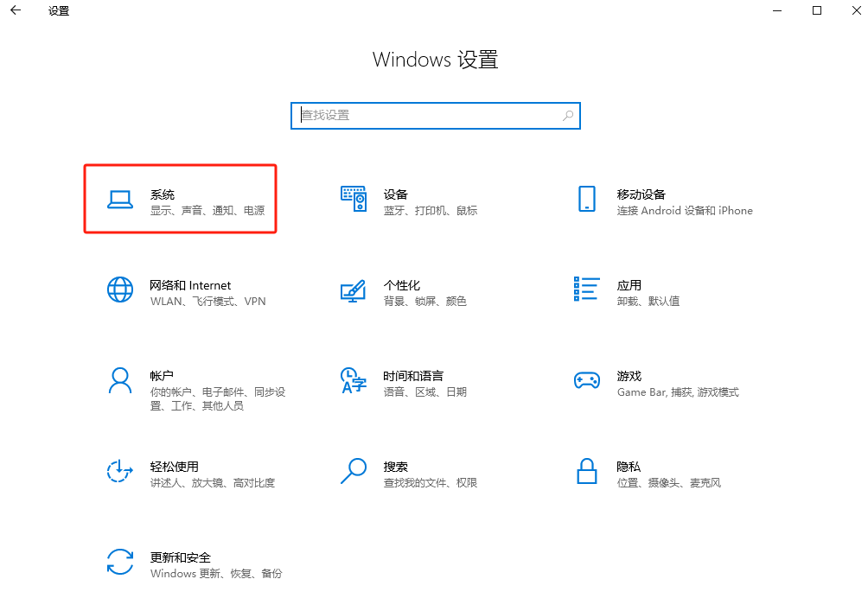Click the magnifier icon inside the search box
Image resolution: width=868 pixels, height=611 pixels.
pos(568,116)
